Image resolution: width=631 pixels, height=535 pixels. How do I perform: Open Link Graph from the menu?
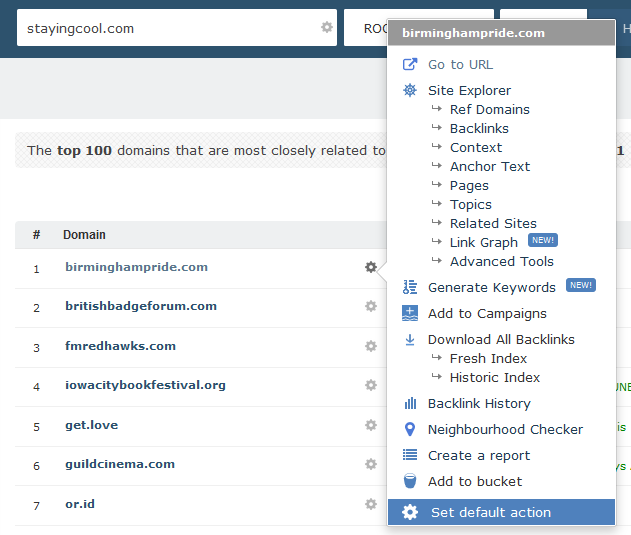(483, 242)
